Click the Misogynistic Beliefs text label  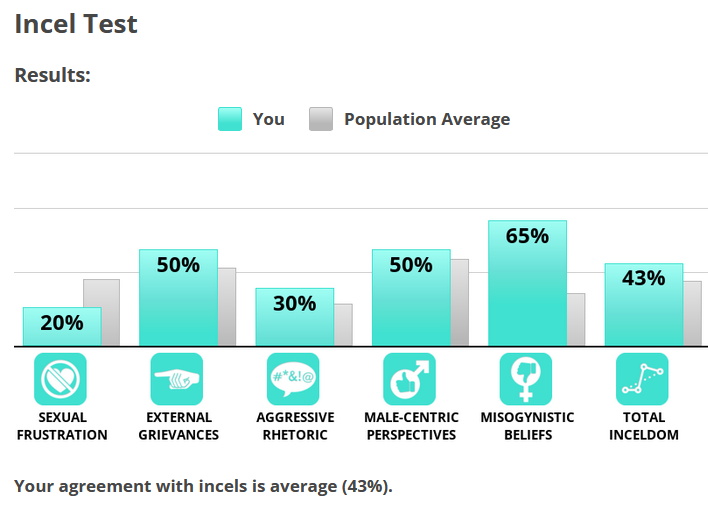(527, 426)
